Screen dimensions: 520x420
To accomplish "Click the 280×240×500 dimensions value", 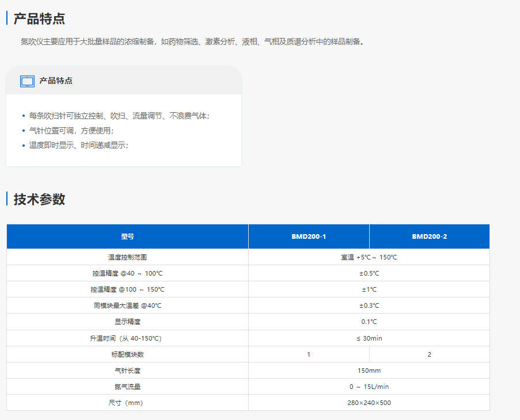I will pos(369,403).
